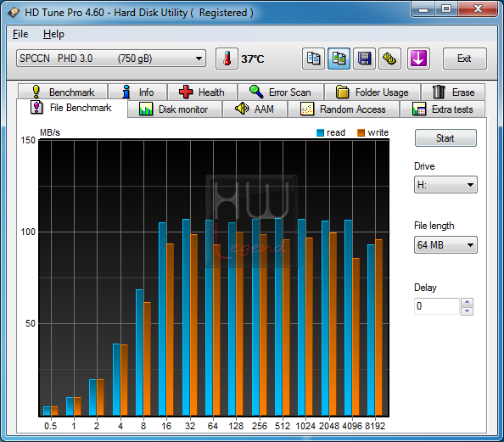The image size is (504, 442).
Task: Click the trash can Erase icon
Action: coord(439,92)
